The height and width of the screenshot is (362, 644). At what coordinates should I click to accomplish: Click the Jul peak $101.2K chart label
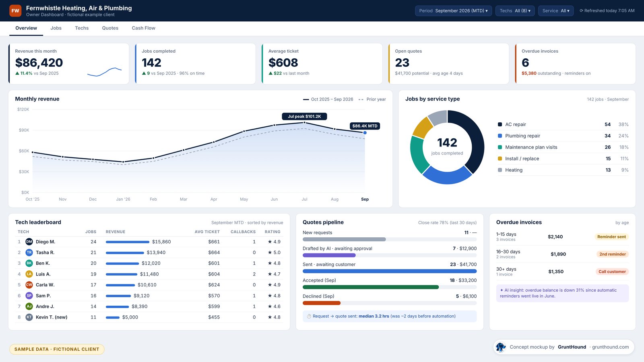[x=304, y=116]
